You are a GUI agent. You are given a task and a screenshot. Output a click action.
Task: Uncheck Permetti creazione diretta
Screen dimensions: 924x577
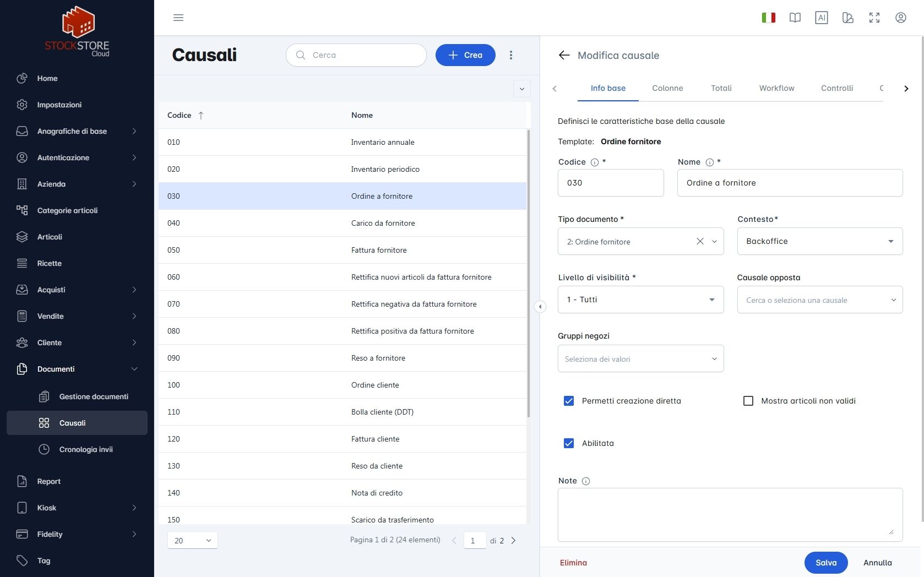(569, 401)
